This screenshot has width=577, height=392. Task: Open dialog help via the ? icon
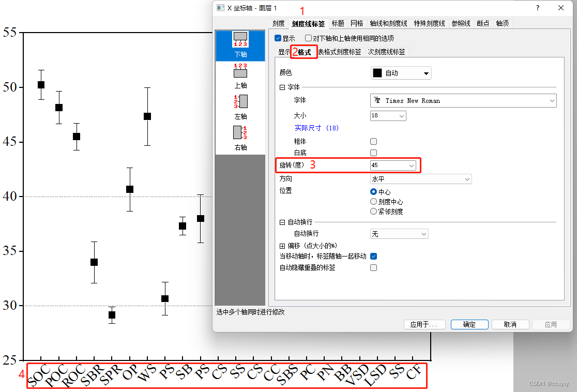(x=537, y=8)
